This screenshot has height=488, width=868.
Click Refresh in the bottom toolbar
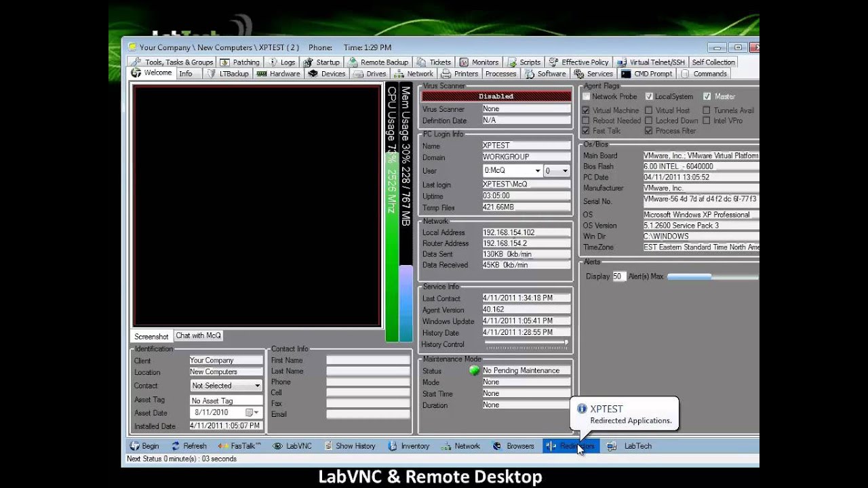(x=189, y=446)
